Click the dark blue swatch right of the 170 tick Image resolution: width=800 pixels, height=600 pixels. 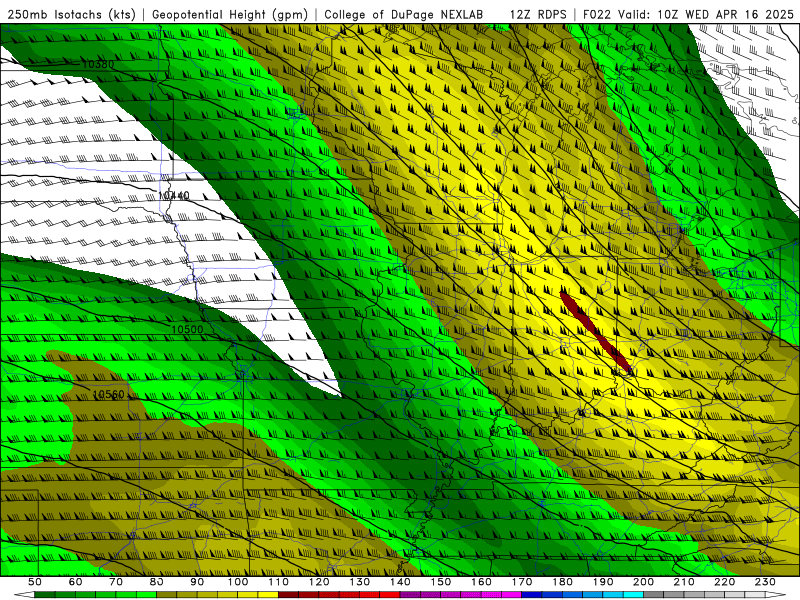coord(532,594)
